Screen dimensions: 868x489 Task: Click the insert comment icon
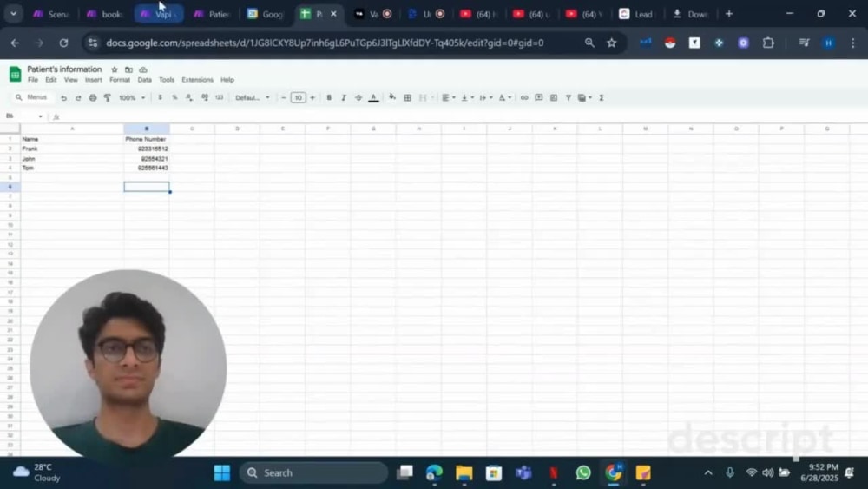click(x=539, y=97)
